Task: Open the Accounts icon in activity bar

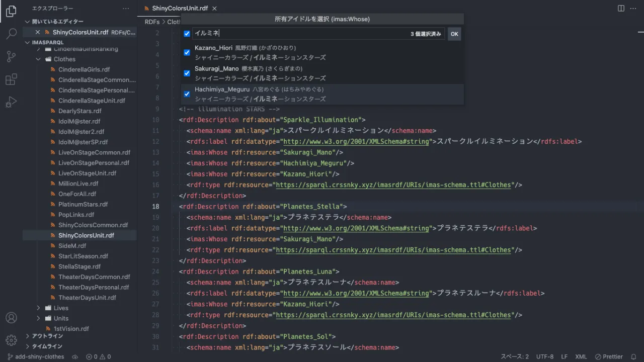Action: pyautogui.click(x=11, y=318)
